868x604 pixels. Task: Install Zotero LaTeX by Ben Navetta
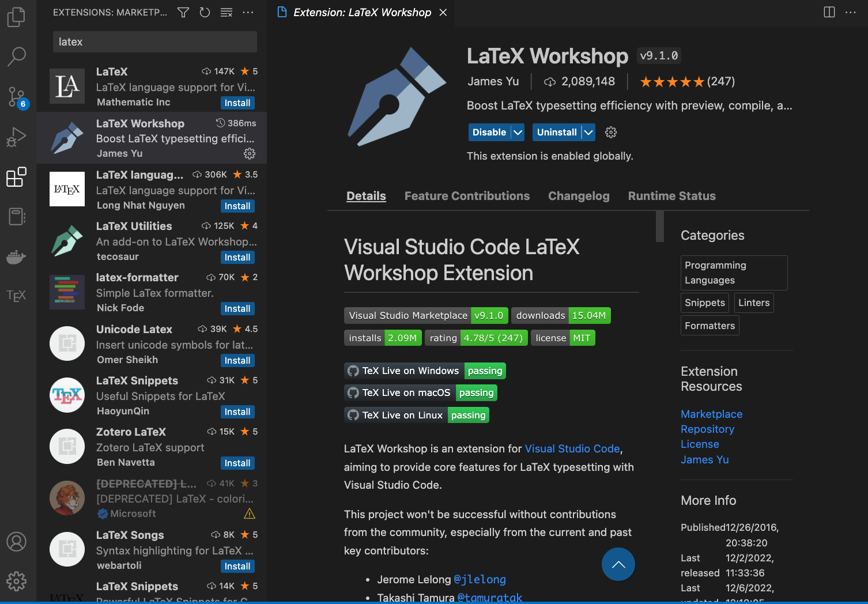[237, 463]
